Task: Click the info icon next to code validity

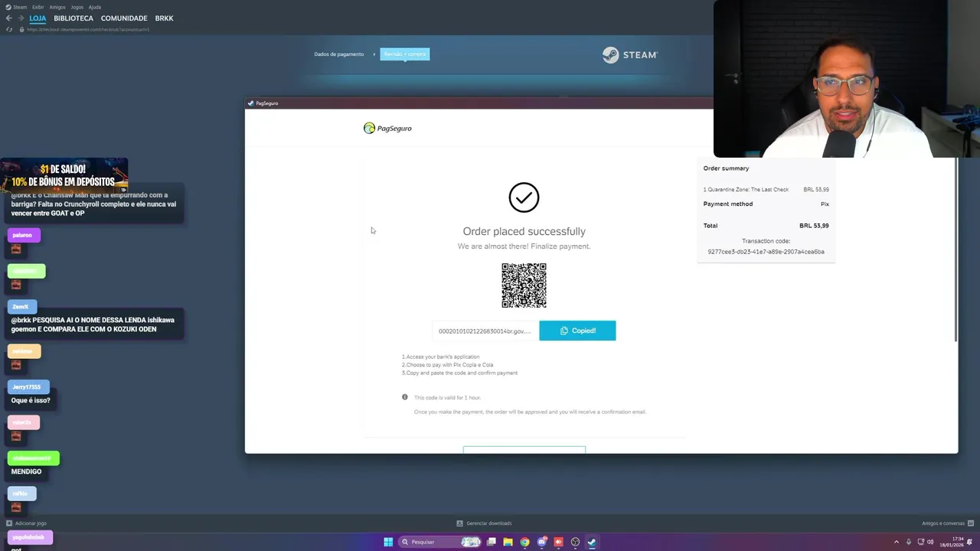Action: click(x=405, y=397)
